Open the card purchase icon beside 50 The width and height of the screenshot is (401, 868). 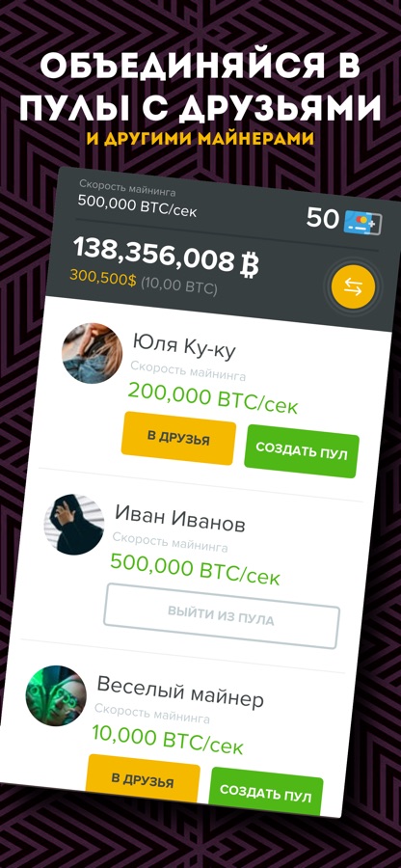362,223
